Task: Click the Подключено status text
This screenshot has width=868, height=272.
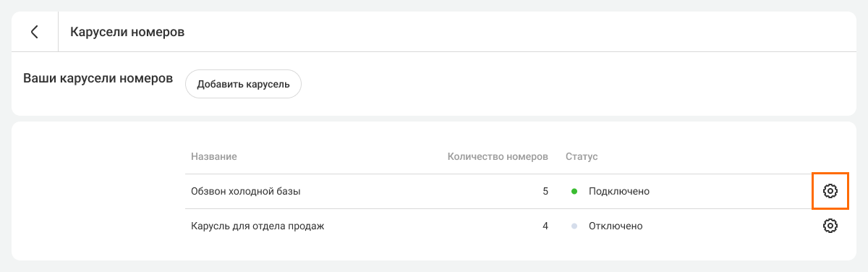Action: [619, 192]
